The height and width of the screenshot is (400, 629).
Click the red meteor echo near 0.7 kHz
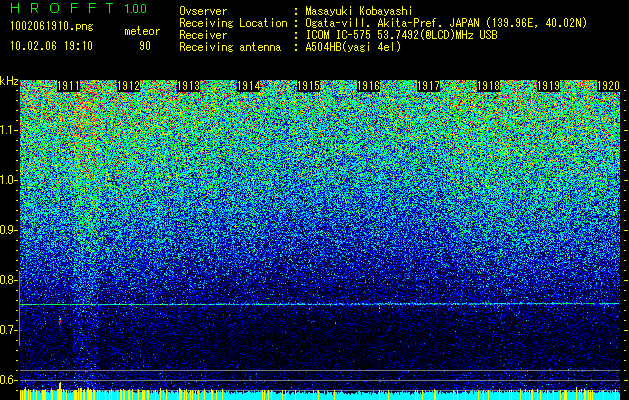pyautogui.click(x=60, y=321)
